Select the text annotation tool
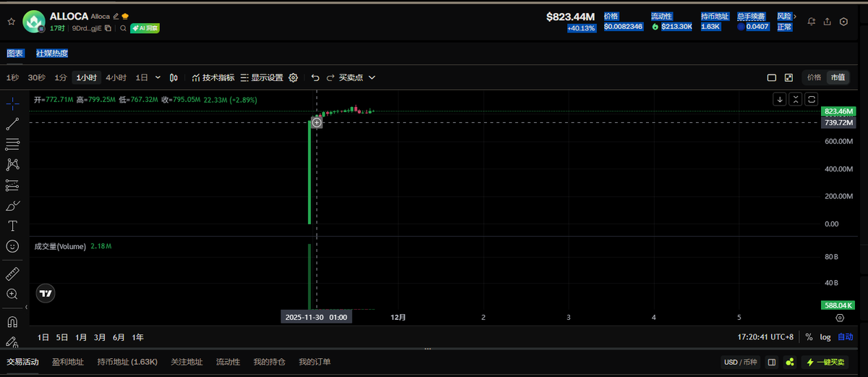Viewport: 868px width, 377px height. 12,226
